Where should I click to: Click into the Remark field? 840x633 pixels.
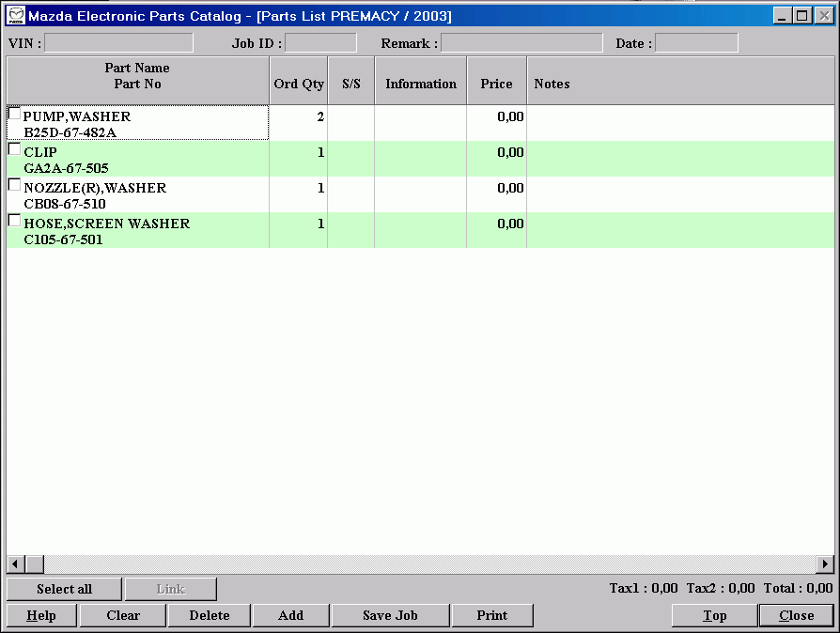pos(521,43)
